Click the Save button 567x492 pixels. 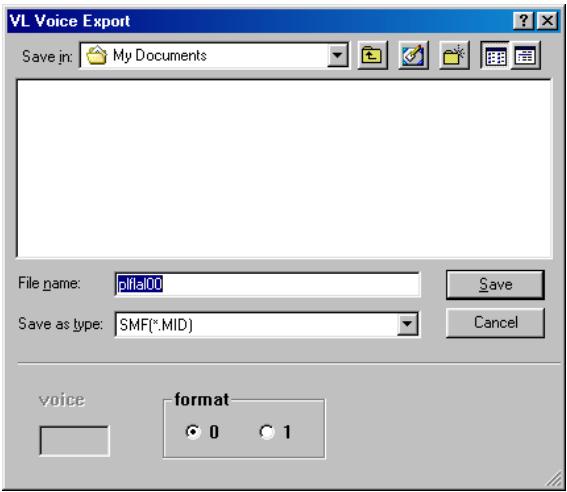coord(495,284)
